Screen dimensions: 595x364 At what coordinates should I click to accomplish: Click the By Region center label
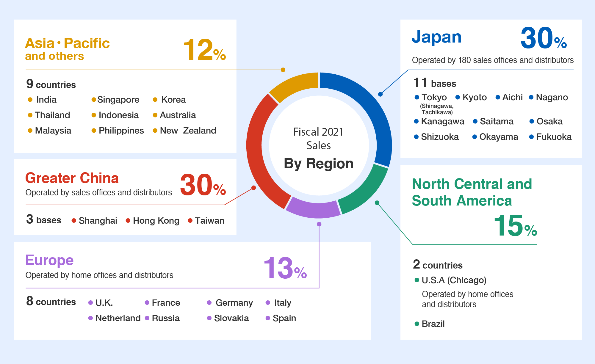(x=319, y=164)
